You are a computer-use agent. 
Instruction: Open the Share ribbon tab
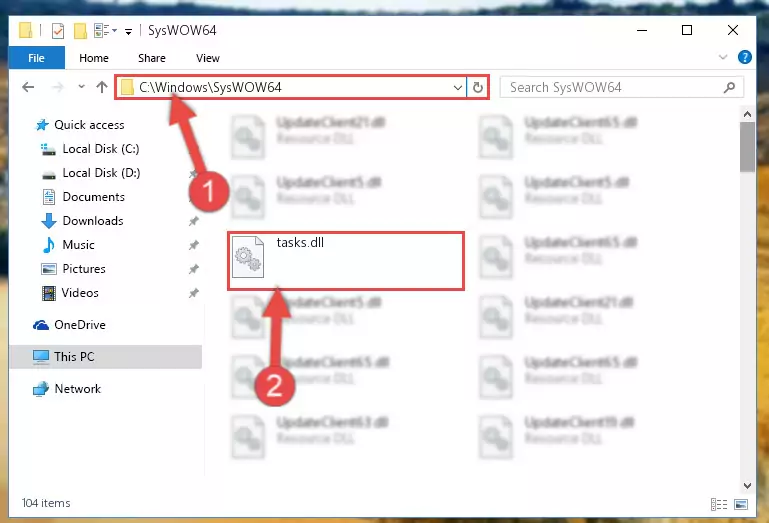pos(152,58)
